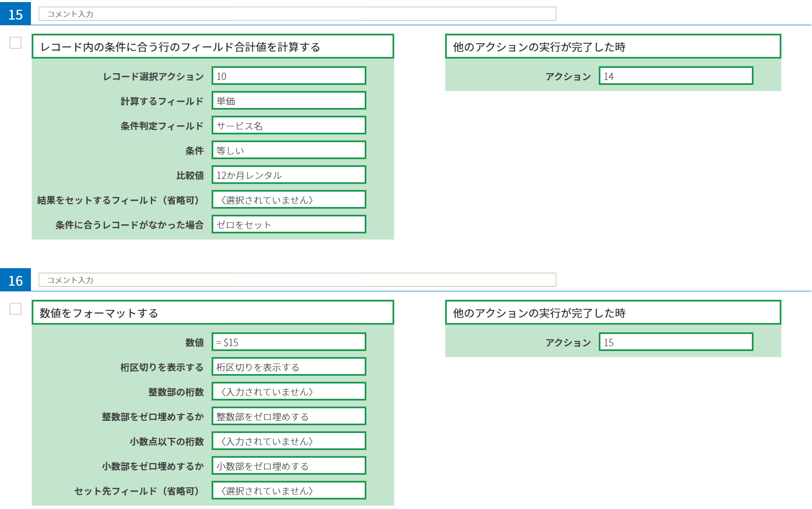The image size is (812, 509).
Task: Open the 小数部をゼロ埋めするか option field
Action: click(289, 466)
